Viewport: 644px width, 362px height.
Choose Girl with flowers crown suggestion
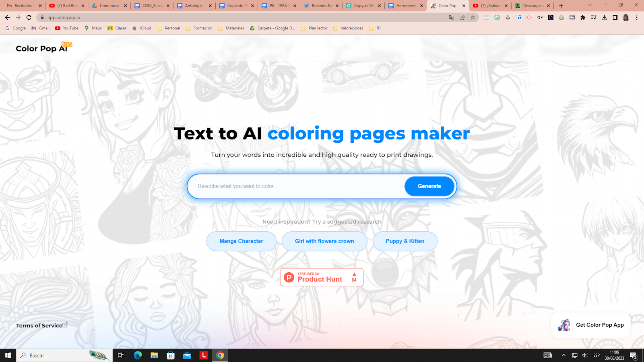[324, 241]
